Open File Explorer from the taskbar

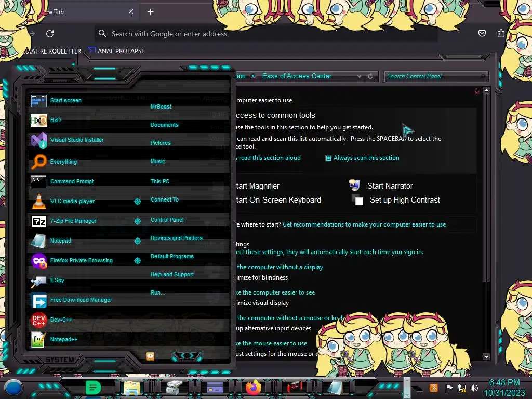tap(132, 388)
